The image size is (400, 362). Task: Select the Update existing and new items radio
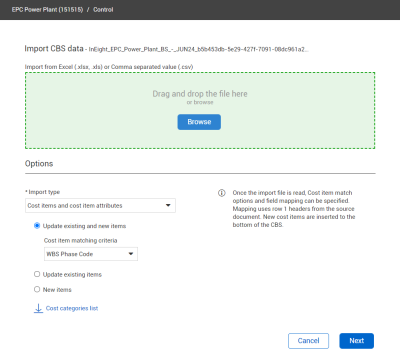pyautogui.click(x=37, y=226)
